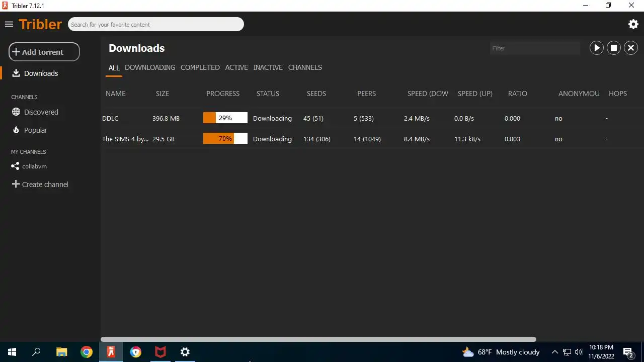
Task: Click Create channel plus icon
Action: (x=16, y=184)
